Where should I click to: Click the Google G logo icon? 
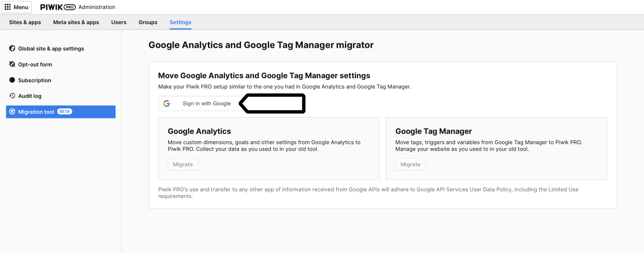(167, 103)
